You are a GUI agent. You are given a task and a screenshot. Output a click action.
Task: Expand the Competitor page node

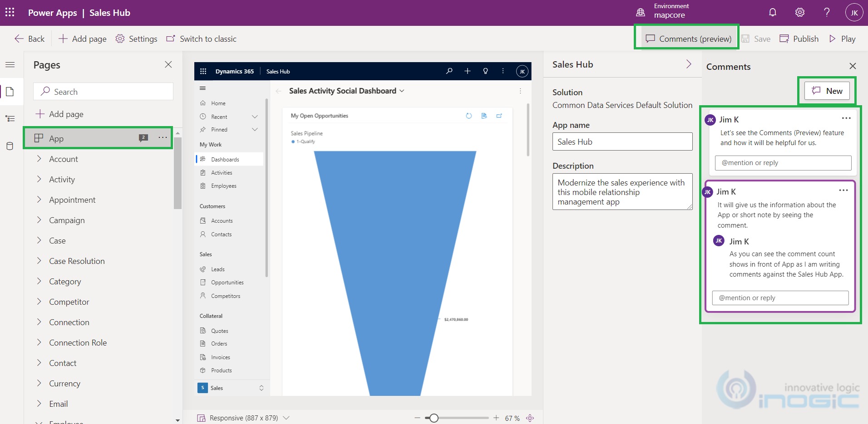[39, 302]
